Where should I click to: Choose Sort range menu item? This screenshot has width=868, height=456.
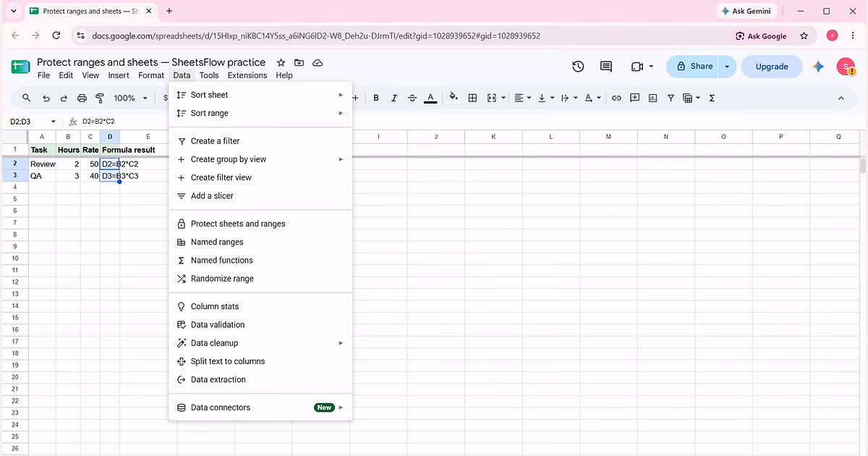point(260,113)
